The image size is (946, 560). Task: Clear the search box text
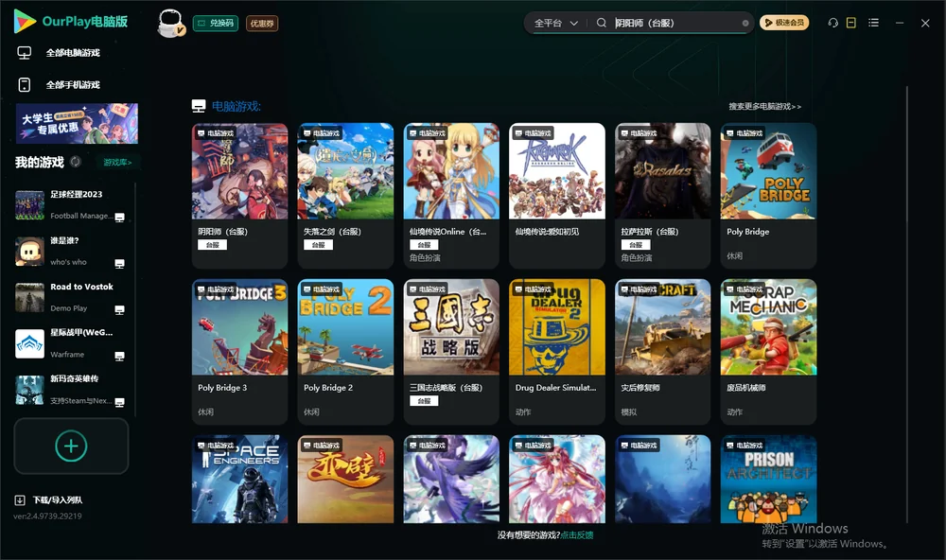click(x=745, y=23)
